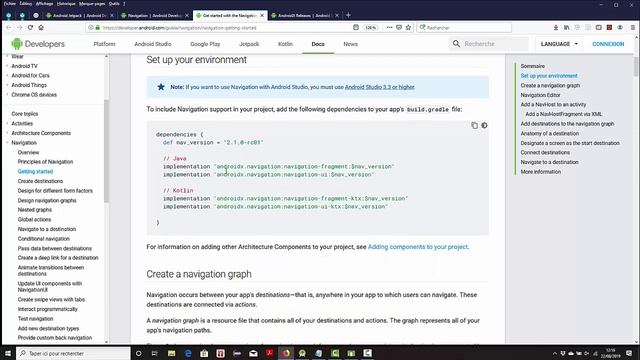Click the Android Developers logo
This screenshot has height=360, width=640.
pos(38,44)
